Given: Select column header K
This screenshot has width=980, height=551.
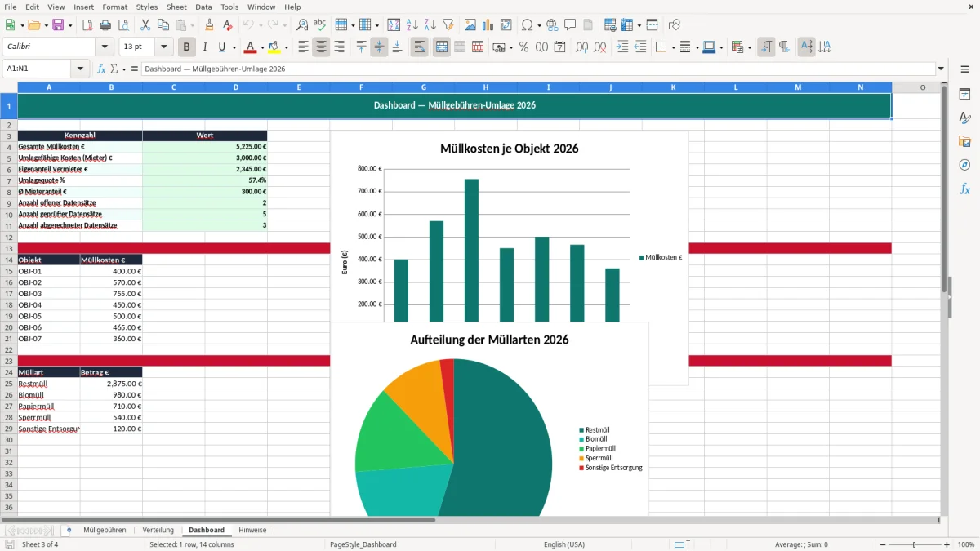Looking at the screenshot, I should [x=674, y=87].
